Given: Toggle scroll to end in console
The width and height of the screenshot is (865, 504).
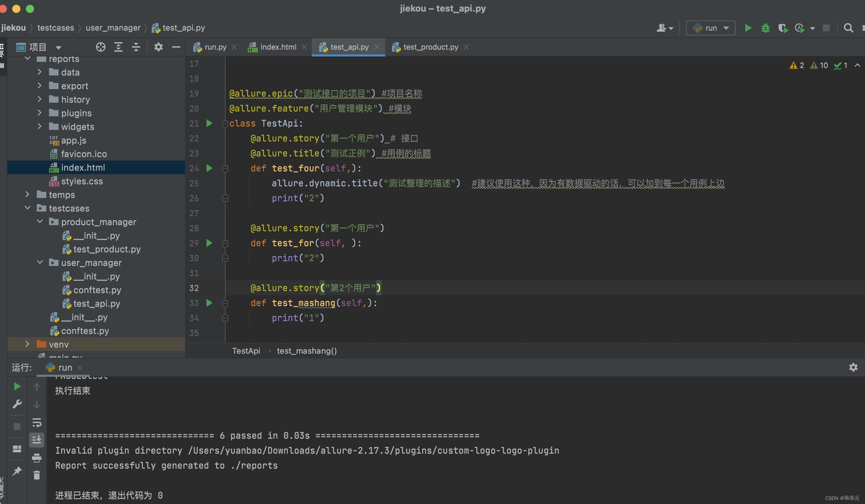Looking at the screenshot, I should click(x=37, y=439).
